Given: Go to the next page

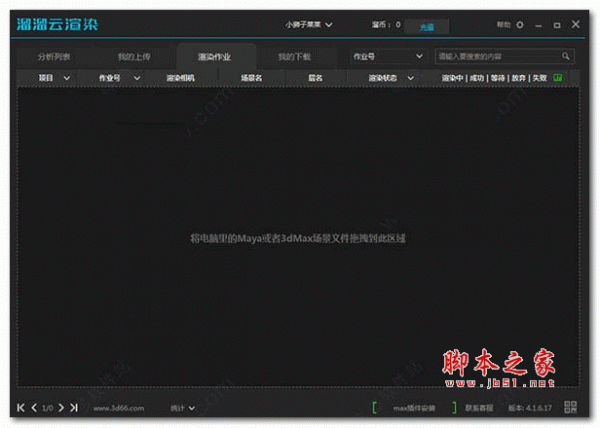Looking at the screenshot, I should (x=60, y=407).
